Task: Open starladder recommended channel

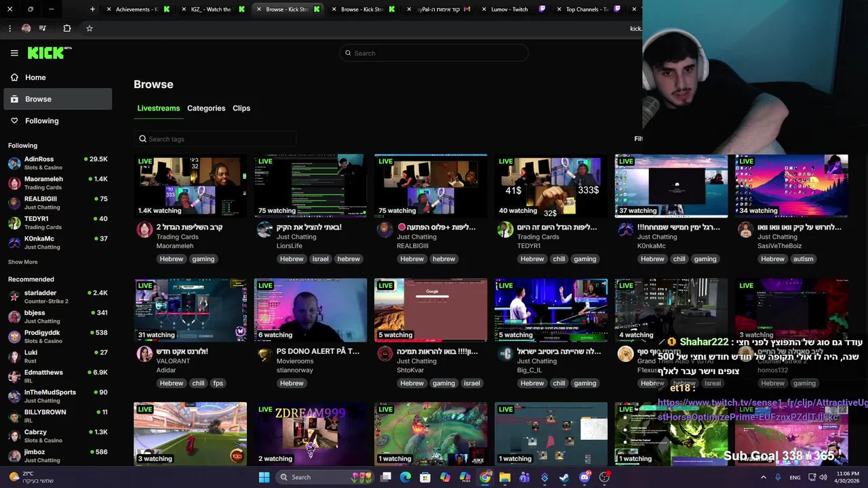Action: click(x=58, y=297)
